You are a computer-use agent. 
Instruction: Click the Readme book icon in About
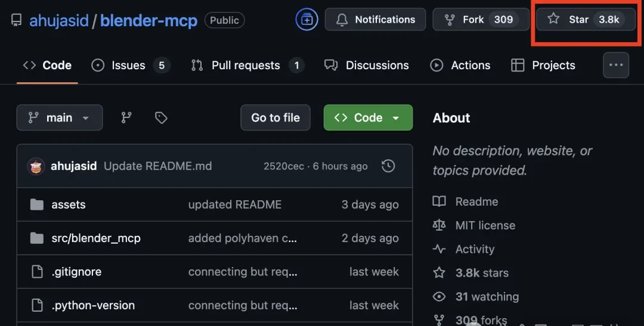coord(439,201)
